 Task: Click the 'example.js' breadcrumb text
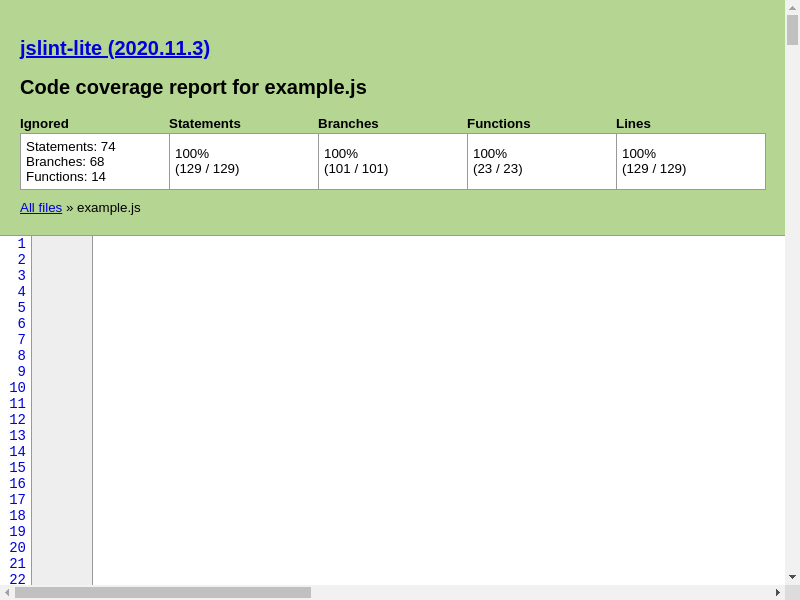coord(109,208)
